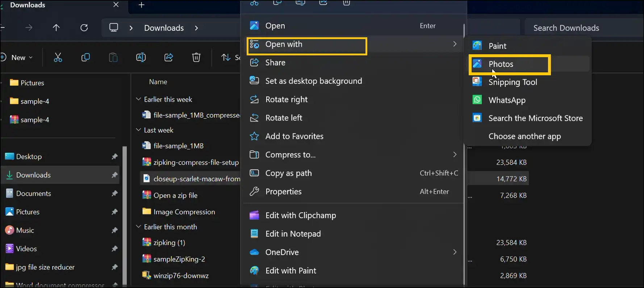The image size is (644, 288).
Task: Click the Name column header
Action: (158, 82)
